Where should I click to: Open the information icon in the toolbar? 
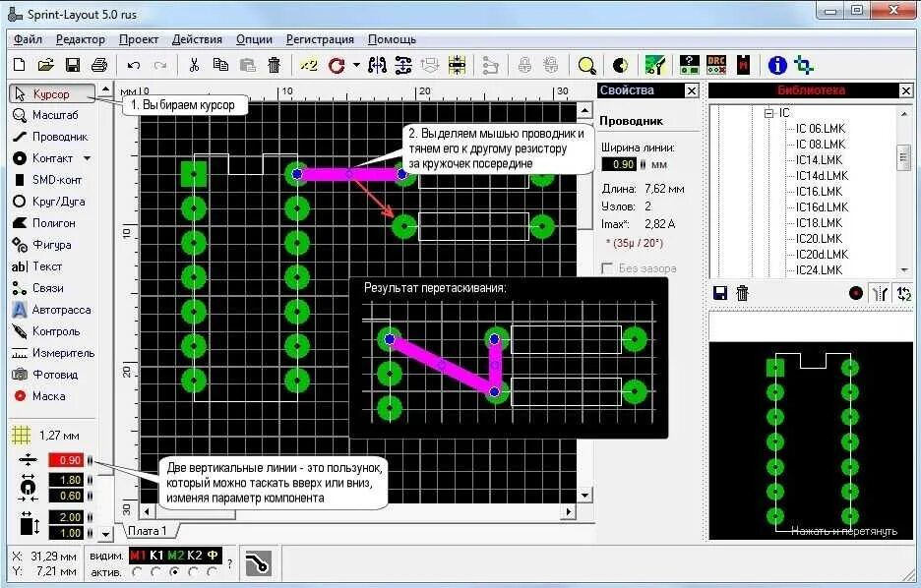[777, 65]
